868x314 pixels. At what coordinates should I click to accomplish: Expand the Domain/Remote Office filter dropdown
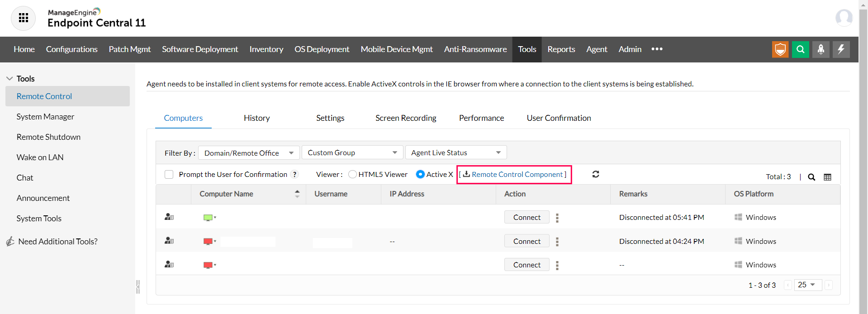tap(248, 153)
